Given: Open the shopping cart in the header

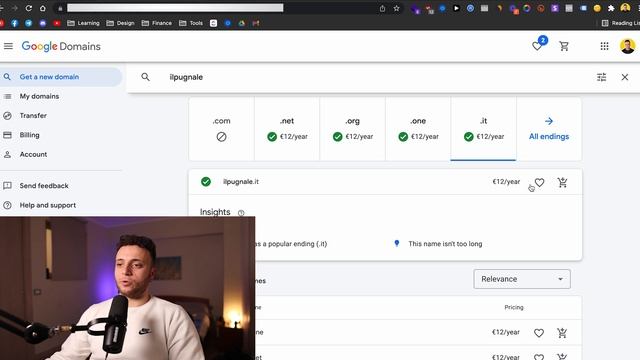Looking at the screenshot, I should pyautogui.click(x=564, y=46).
